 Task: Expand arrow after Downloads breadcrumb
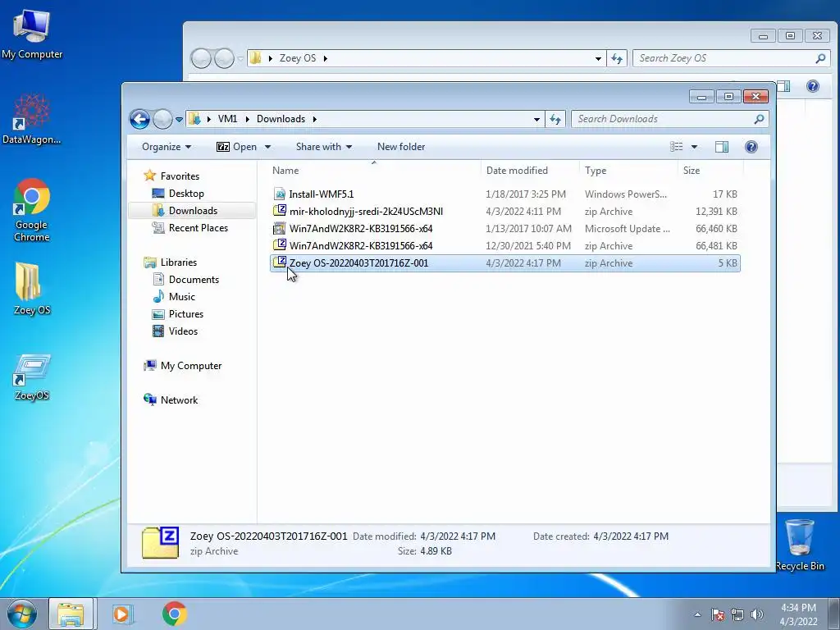pos(314,119)
